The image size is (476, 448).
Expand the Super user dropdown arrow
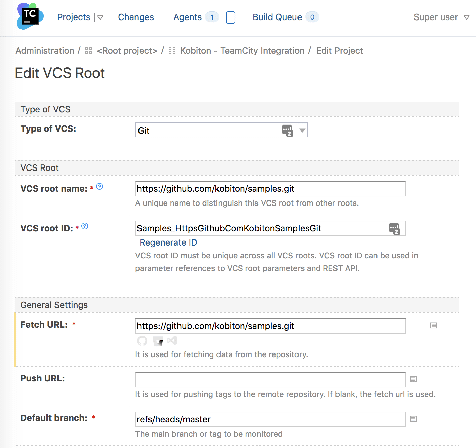[x=467, y=17]
